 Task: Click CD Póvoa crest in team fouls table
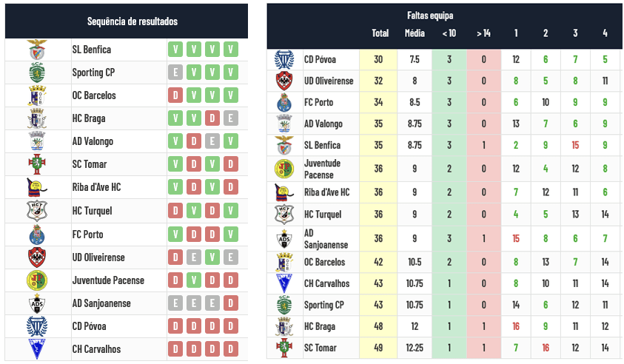pos(284,59)
